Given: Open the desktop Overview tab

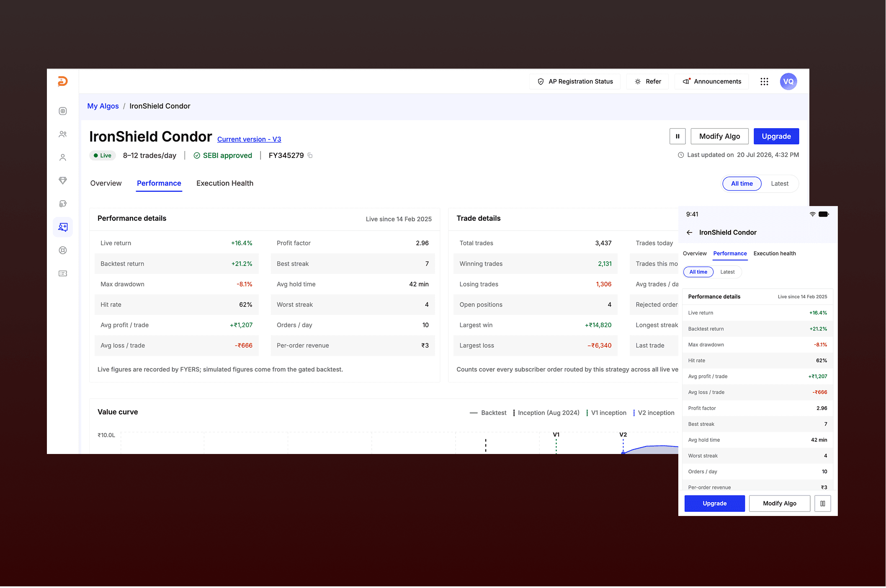Looking at the screenshot, I should pos(106,183).
